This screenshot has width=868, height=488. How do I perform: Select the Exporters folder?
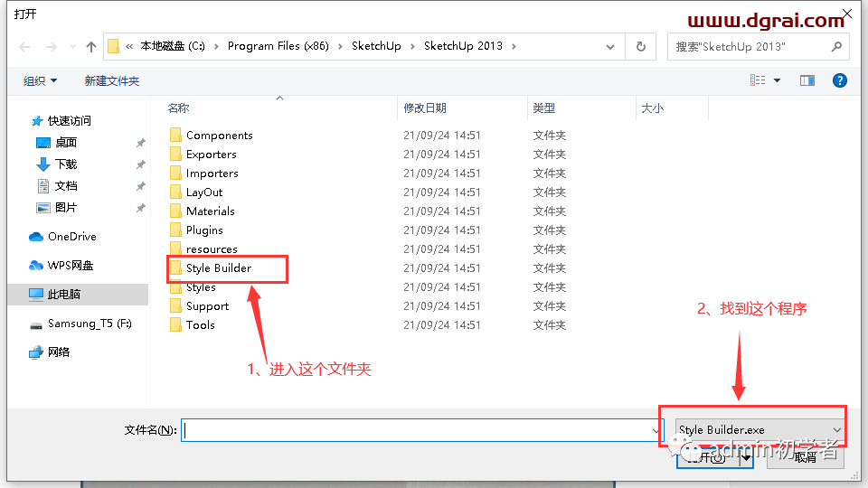coord(211,154)
